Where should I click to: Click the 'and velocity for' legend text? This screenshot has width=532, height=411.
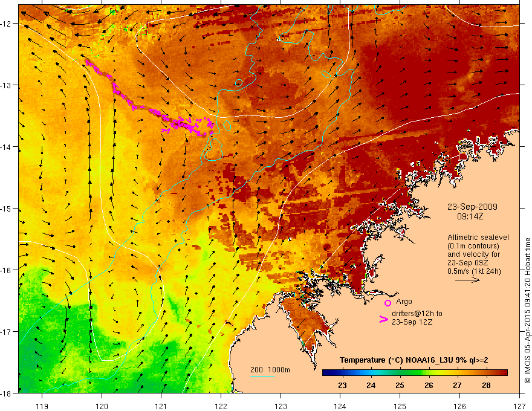pyautogui.click(x=473, y=254)
